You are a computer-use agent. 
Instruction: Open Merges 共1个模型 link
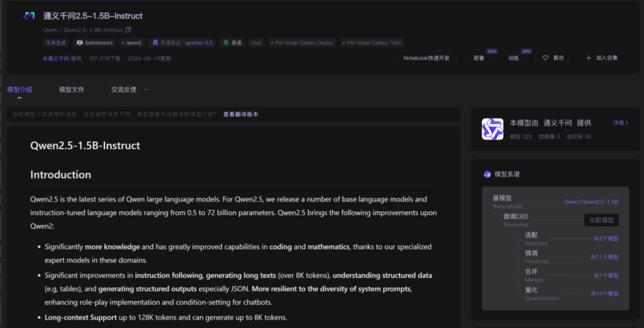click(x=606, y=275)
